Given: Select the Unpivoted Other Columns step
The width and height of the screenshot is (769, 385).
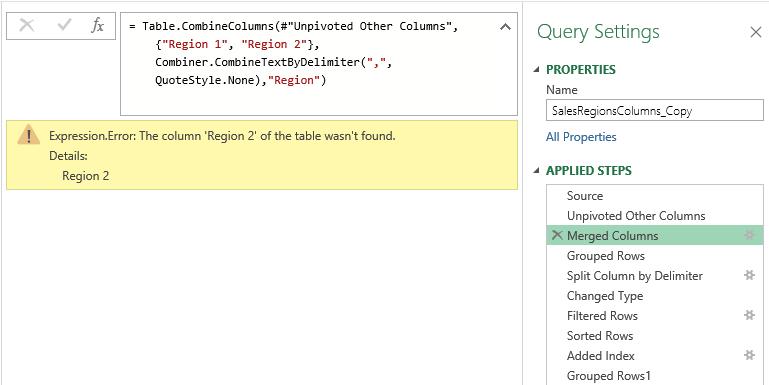Looking at the screenshot, I should [654, 216].
